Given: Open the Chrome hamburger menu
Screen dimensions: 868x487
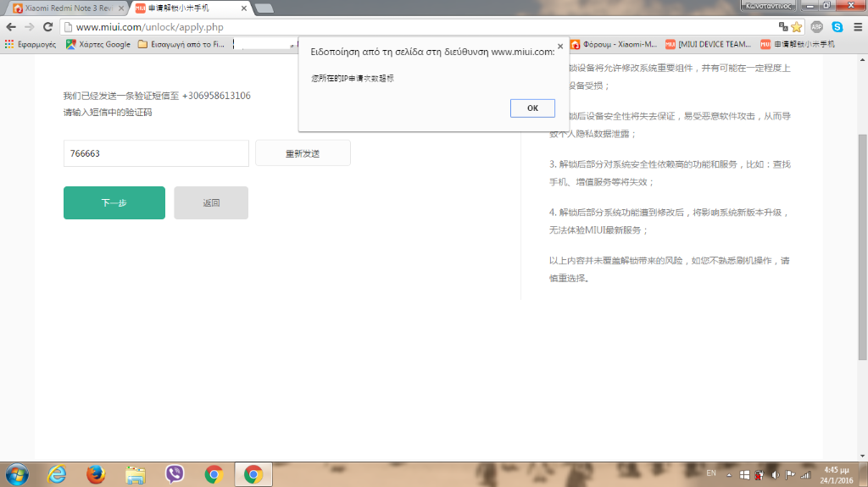Looking at the screenshot, I should click(x=858, y=26).
